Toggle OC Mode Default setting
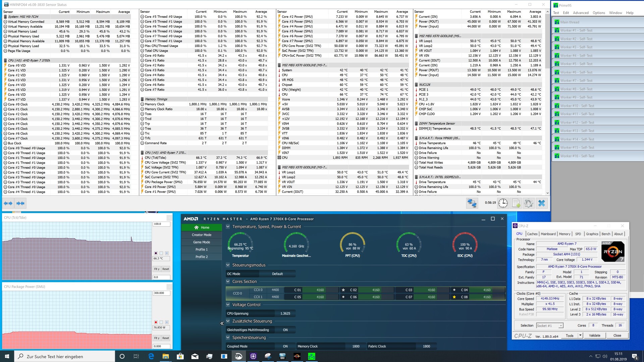644x362 pixels. click(x=277, y=274)
